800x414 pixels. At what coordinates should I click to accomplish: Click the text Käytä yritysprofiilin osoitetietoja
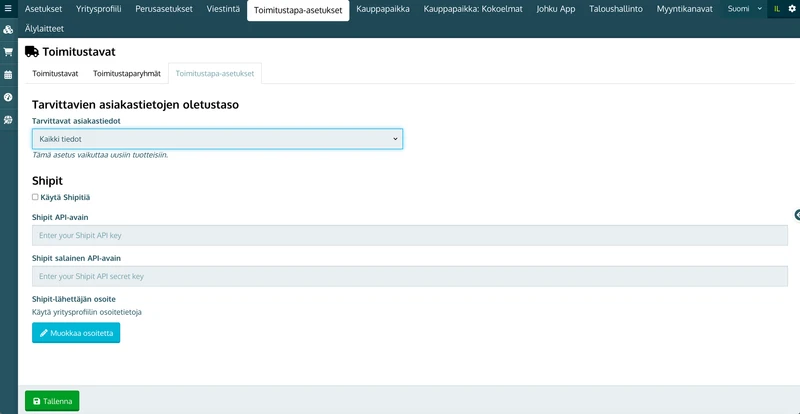point(87,312)
